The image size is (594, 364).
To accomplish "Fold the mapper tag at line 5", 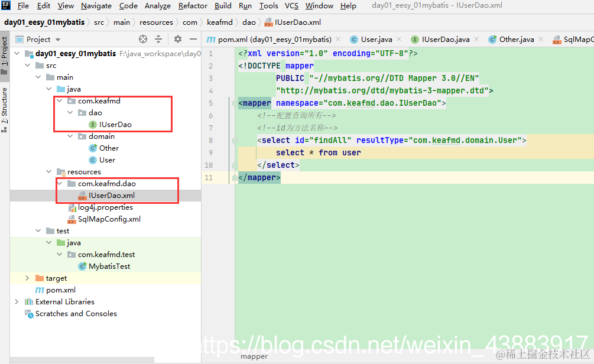I will pos(235,103).
